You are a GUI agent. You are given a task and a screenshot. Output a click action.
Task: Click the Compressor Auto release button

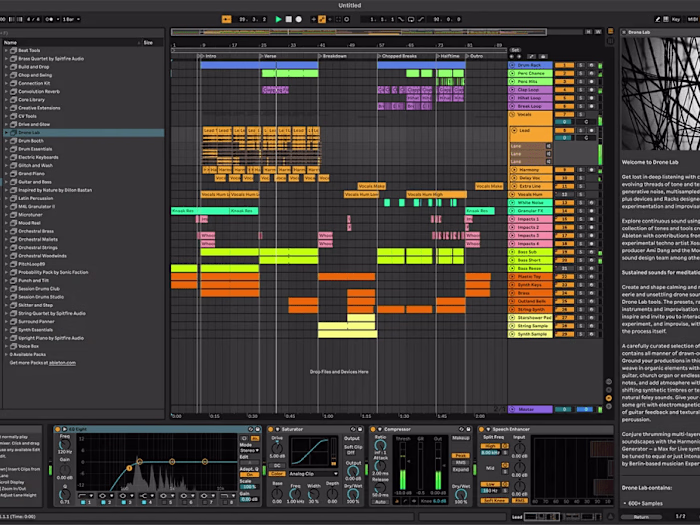(x=380, y=502)
